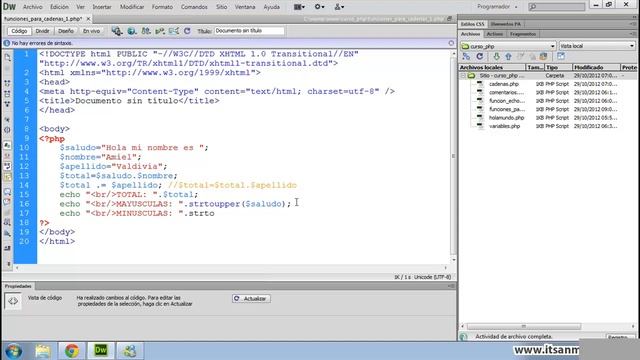Open the Vista local view dropdown
Screen dimensions: 640x360
coord(597,46)
